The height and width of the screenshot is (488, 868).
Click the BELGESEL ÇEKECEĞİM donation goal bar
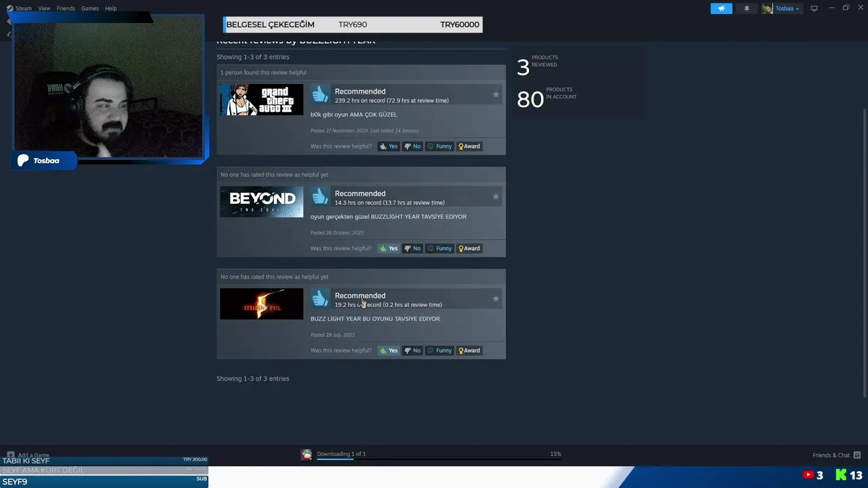(x=353, y=24)
